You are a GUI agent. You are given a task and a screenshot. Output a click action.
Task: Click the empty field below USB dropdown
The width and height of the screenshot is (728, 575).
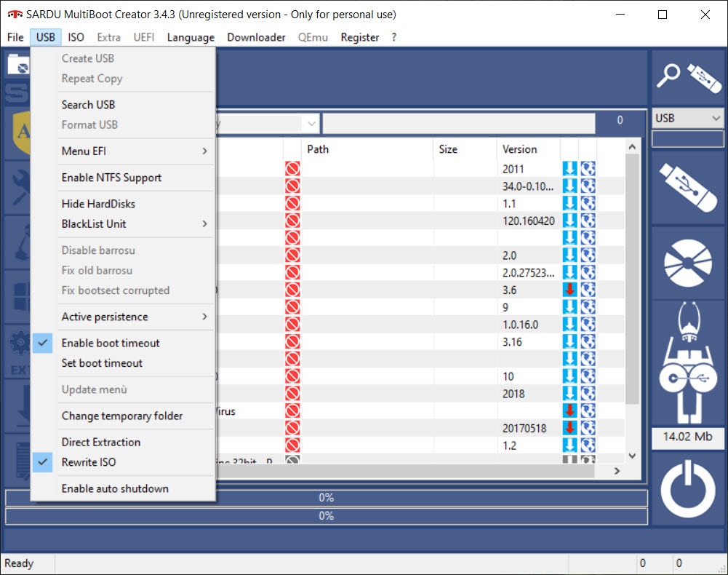687,139
